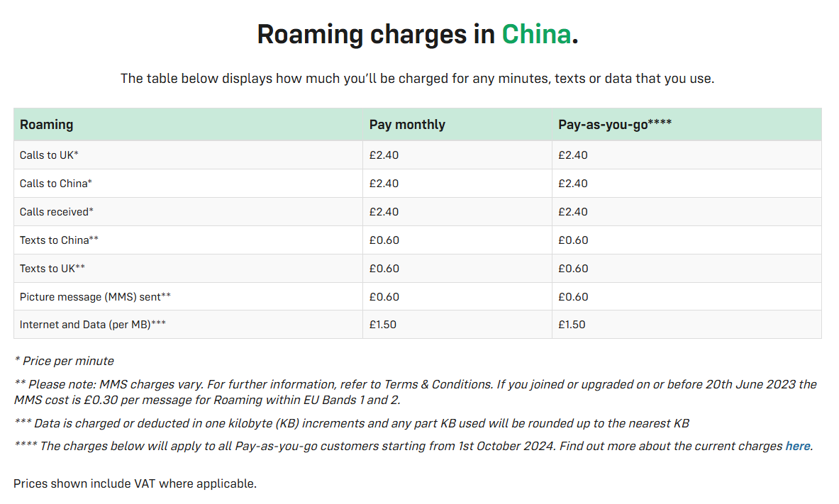
Task: Click the green 'China' word in heading
Action: tap(536, 34)
